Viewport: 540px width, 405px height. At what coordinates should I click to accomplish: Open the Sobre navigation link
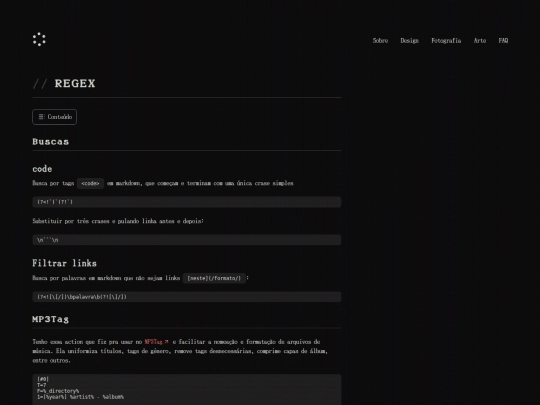pyautogui.click(x=380, y=41)
